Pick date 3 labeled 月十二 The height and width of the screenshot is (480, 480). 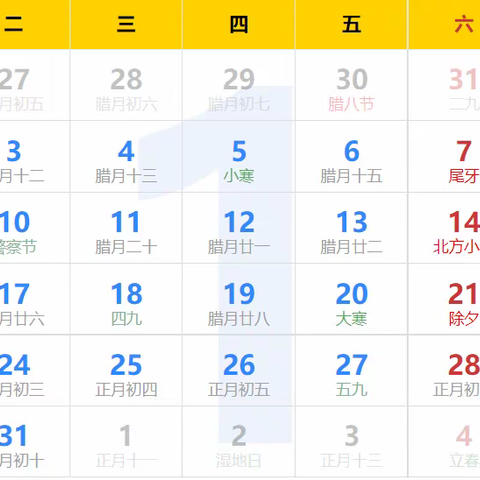tap(35, 157)
